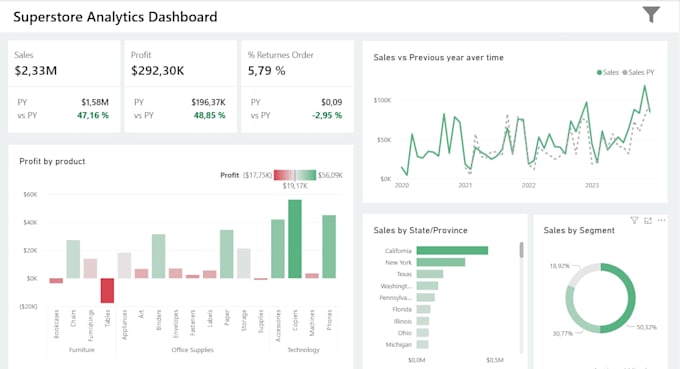
Task: Click the Sales by Segment title
Action: pos(579,230)
